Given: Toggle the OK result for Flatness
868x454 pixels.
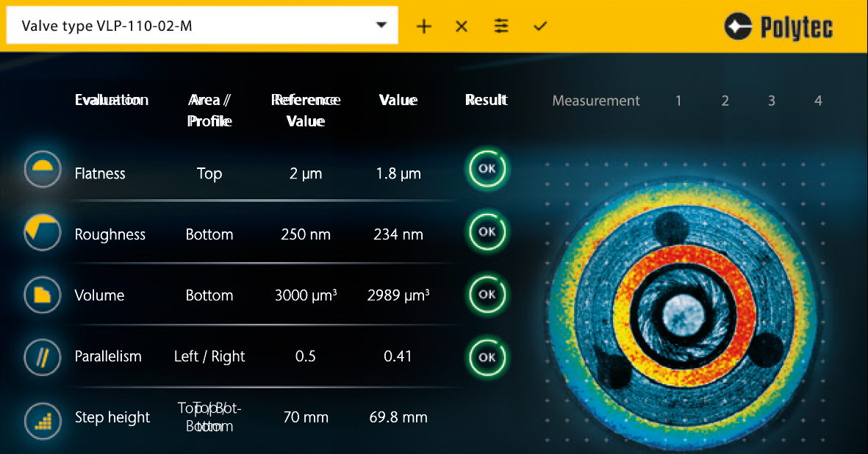Looking at the screenshot, I should (x=487, y=168).
